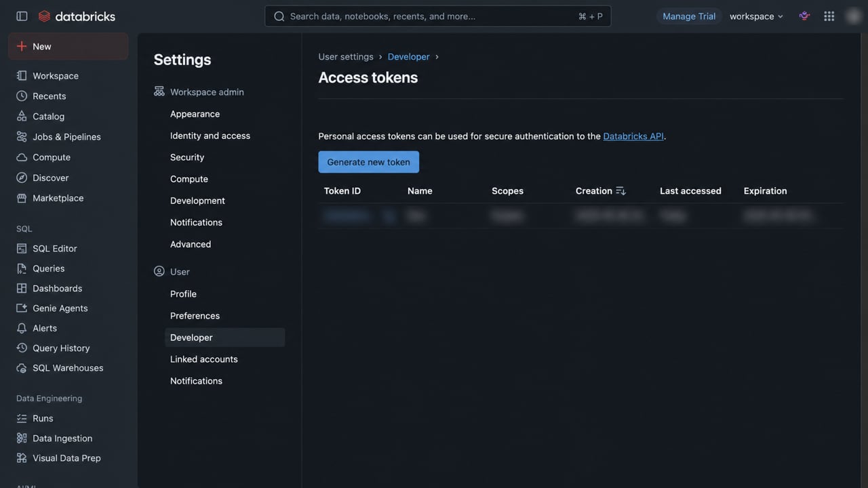
Task: Open SQL Warehouses in the sidebar
Action: pyautogui.click(x=68, y=368)
